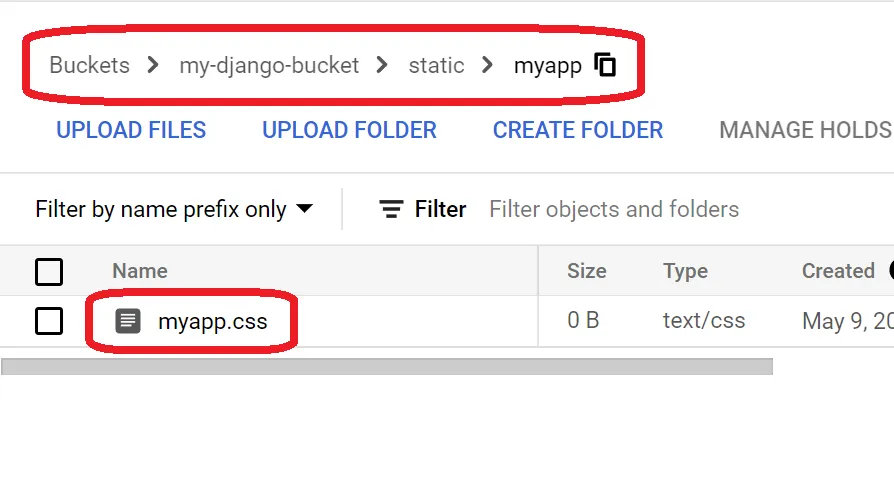Click UPLOAD FILES button
The width and height of the screenshot is (894, 496).
pyautogui.click(x=131, y=130)
